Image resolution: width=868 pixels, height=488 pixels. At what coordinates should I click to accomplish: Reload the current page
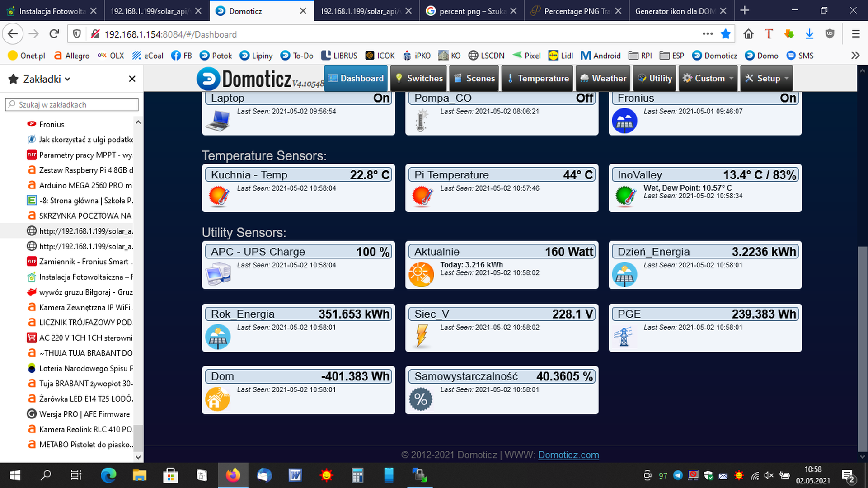[x=54, y=34]
